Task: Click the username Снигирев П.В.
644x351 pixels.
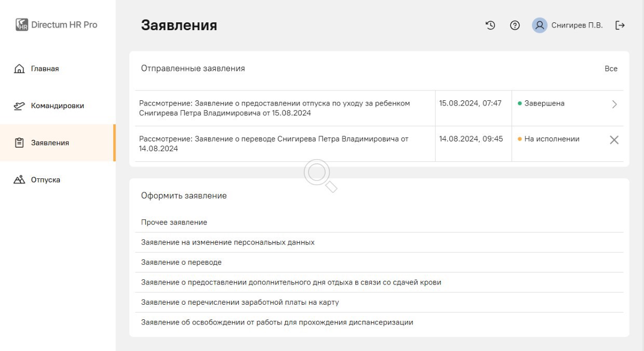Action: [577, 25]
